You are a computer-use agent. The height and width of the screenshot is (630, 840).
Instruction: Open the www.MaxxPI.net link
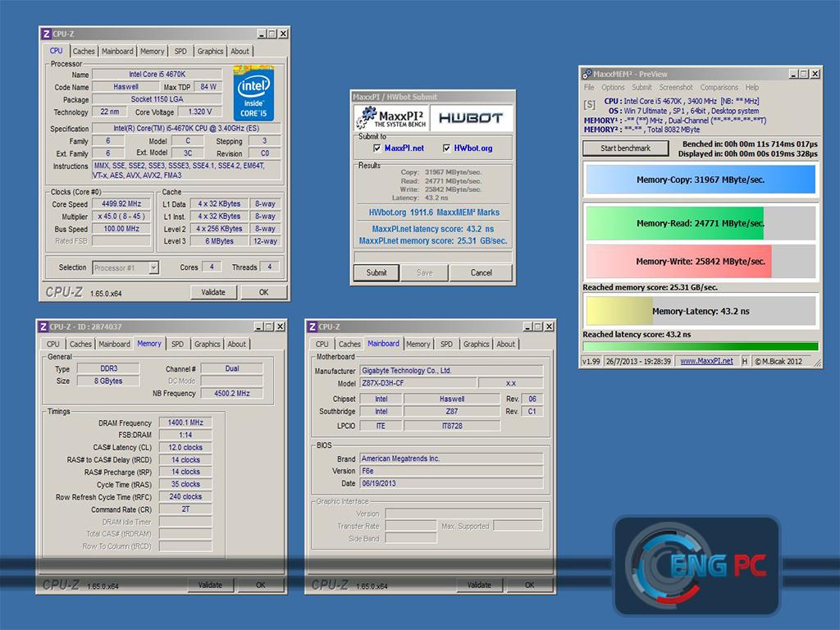706,361
